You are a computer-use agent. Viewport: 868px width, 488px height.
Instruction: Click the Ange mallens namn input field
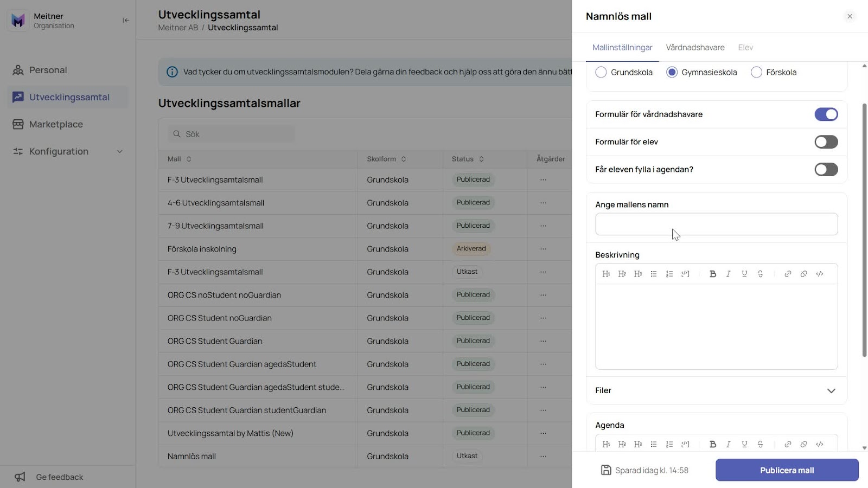(x=716, y=224)
